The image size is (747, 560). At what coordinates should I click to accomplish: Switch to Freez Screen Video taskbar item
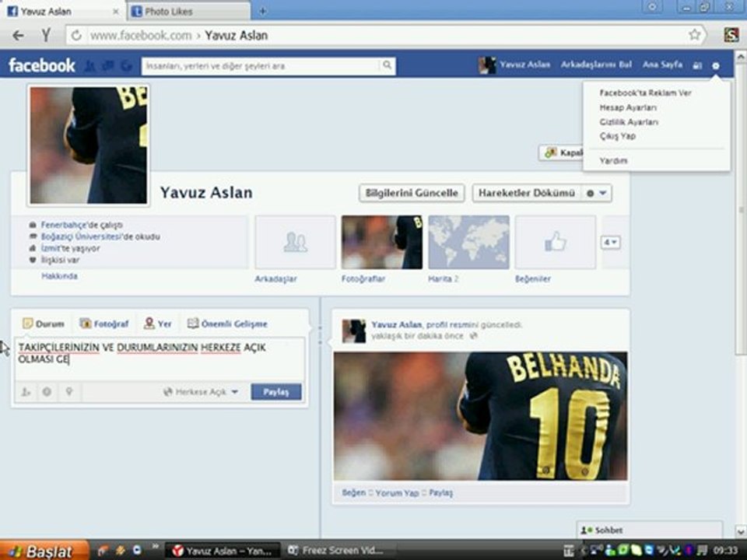click(338, 551)
